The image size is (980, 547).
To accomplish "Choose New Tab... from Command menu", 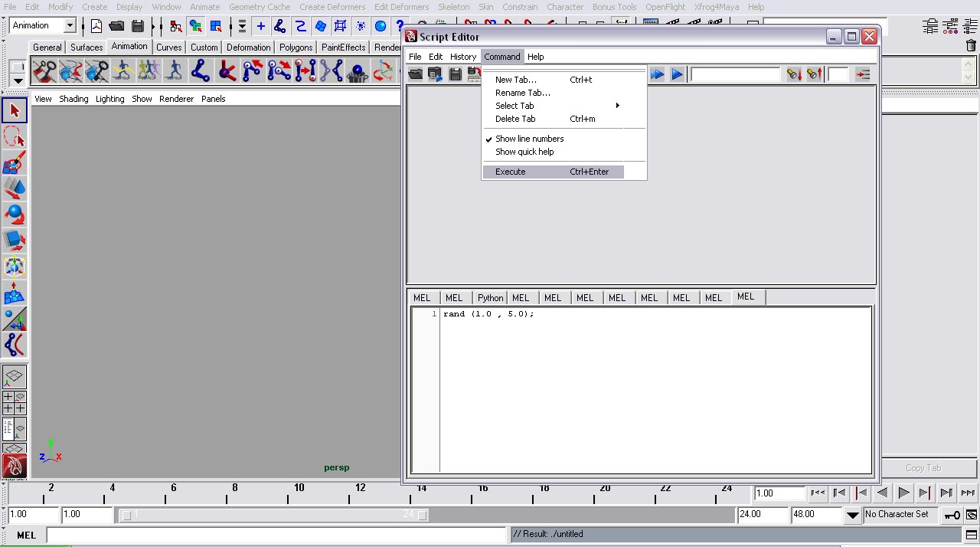I will pos(554,80).
